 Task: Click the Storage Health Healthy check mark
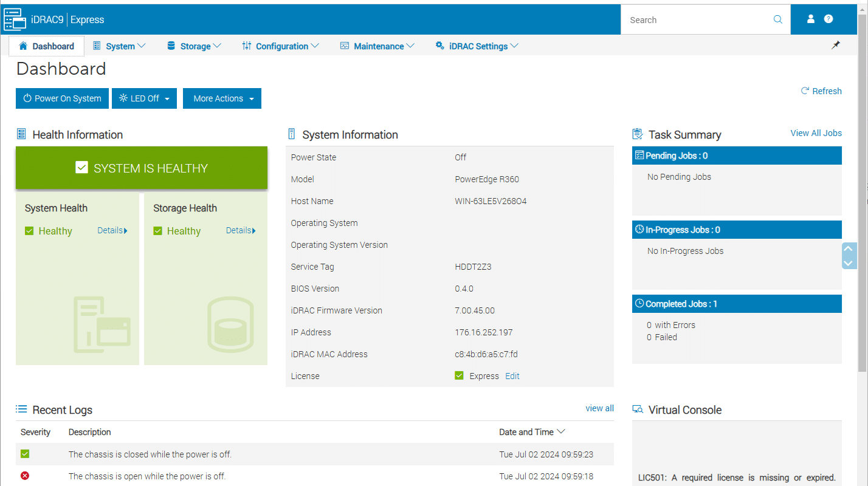[158, 231]
